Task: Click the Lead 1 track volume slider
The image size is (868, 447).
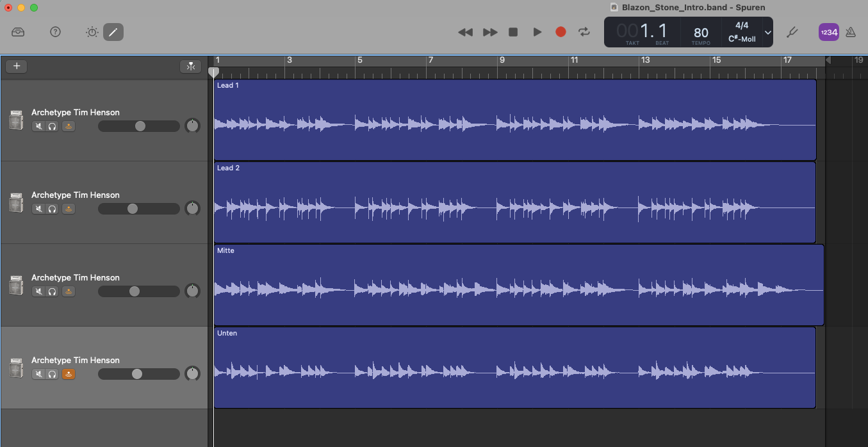Action: [x=139, y=126]
